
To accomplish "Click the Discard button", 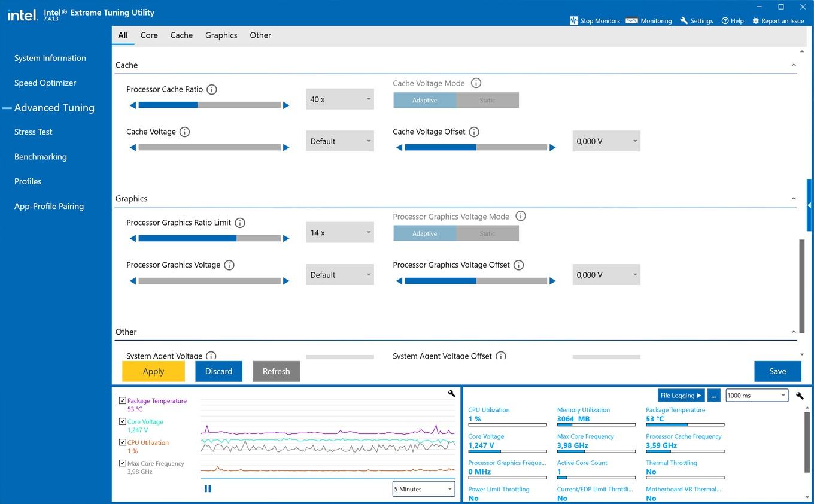I will (x=218, y=371).
